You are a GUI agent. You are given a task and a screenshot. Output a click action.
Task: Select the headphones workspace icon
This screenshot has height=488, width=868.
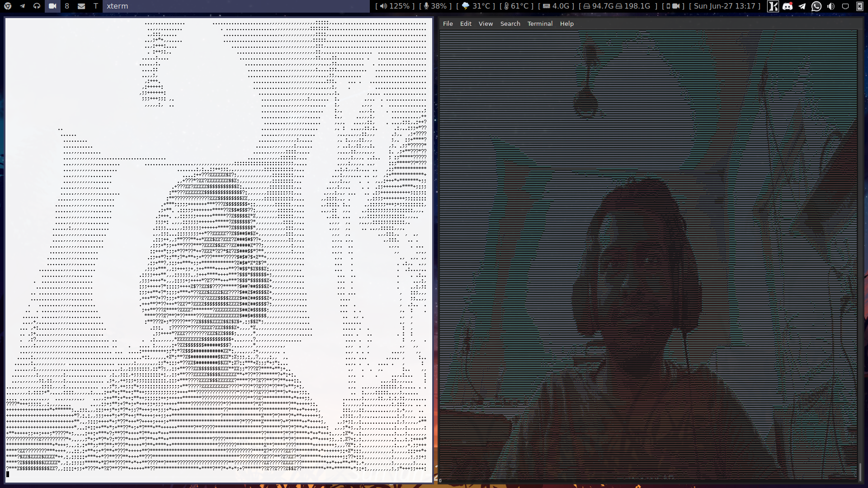[37, 6]
